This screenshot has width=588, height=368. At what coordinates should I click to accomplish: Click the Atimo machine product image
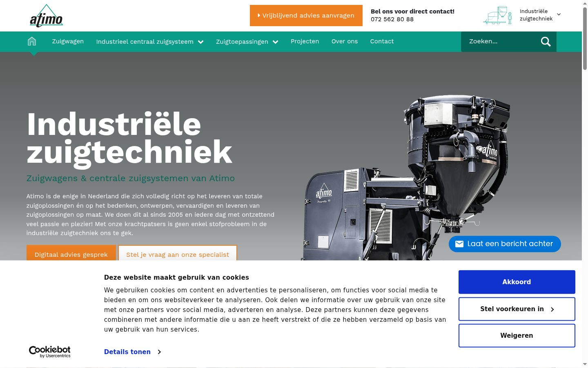coord(406,178)
